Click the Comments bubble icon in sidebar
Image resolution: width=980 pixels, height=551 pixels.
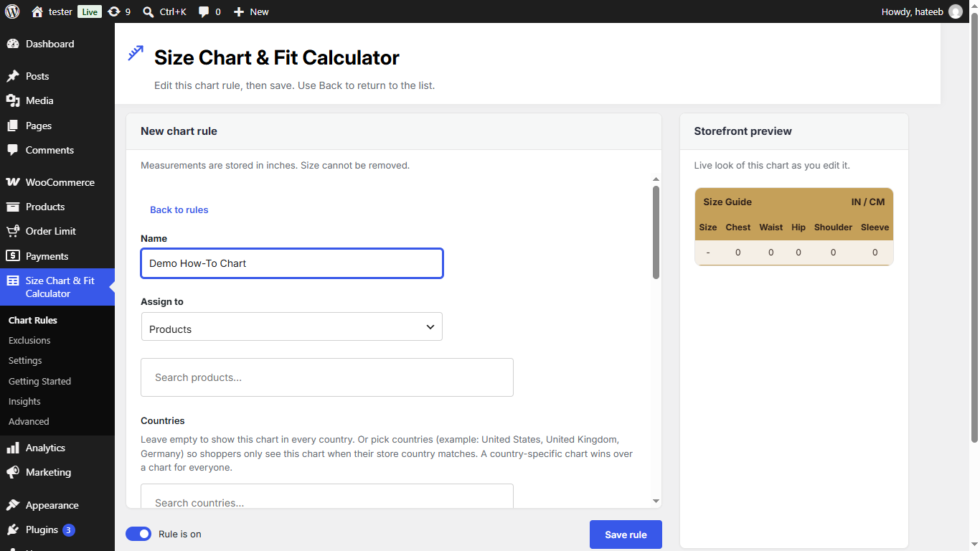click(x=13, y=150)
